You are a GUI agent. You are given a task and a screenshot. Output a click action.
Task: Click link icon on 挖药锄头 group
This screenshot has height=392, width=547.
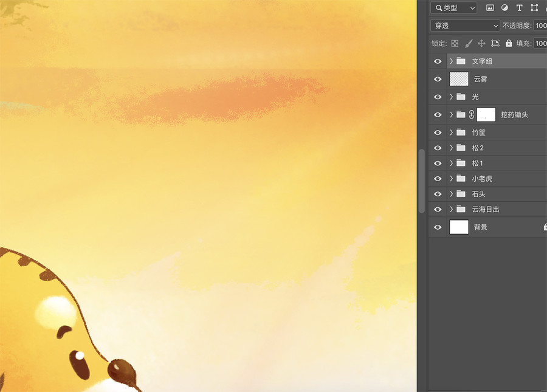[471, 115]
